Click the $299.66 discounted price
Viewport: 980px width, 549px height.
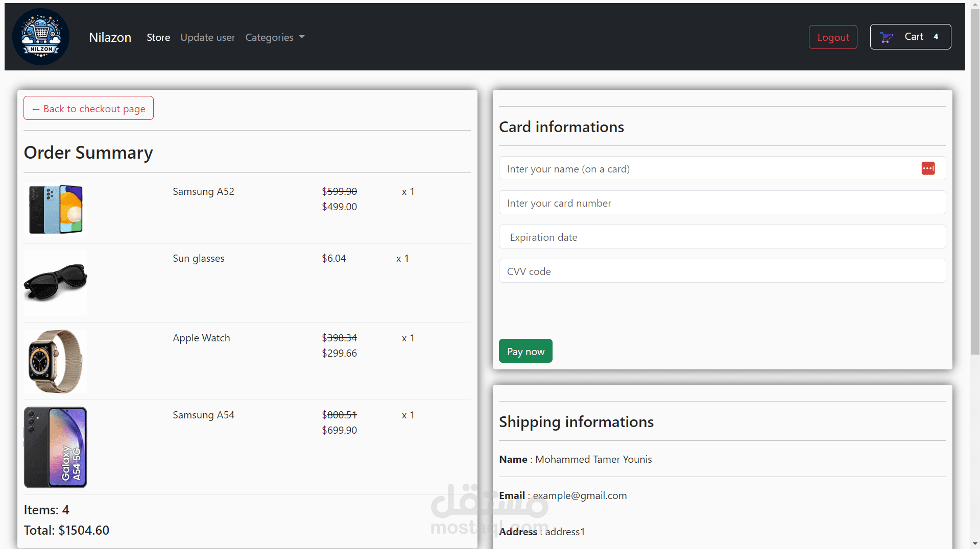point(339,353)
